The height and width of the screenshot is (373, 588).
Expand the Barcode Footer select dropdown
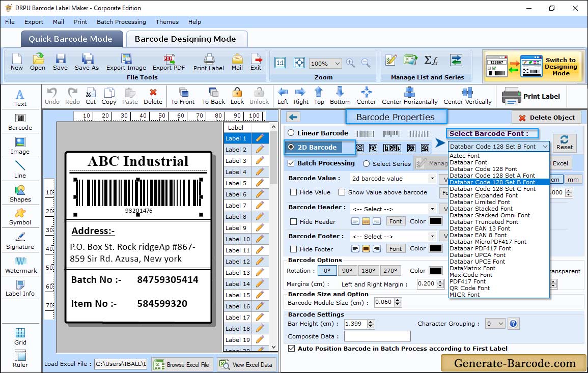coord(432,236)
